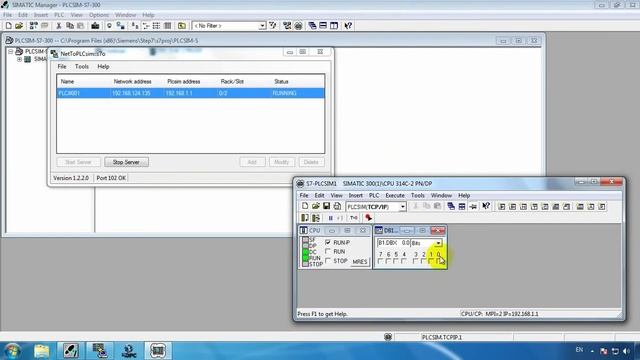Click the Add button in NetToPLCsim
The image size is (640, 360).
[252, 162]
